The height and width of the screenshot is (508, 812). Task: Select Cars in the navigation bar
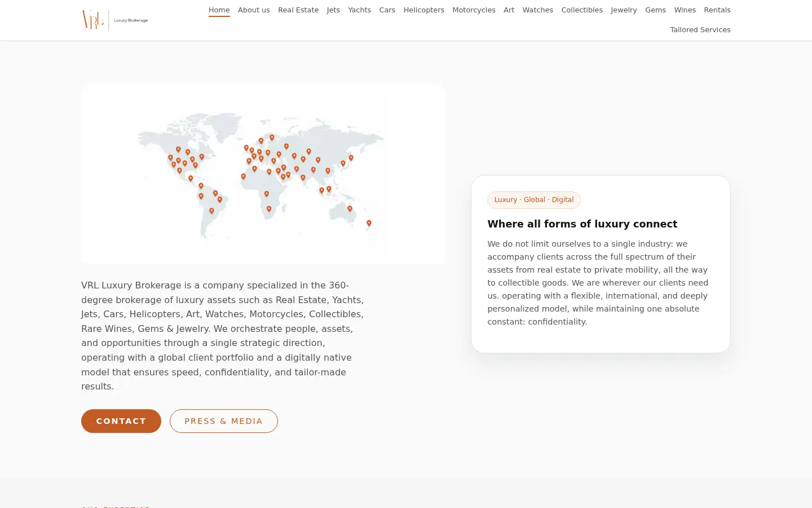click(387, 10)
